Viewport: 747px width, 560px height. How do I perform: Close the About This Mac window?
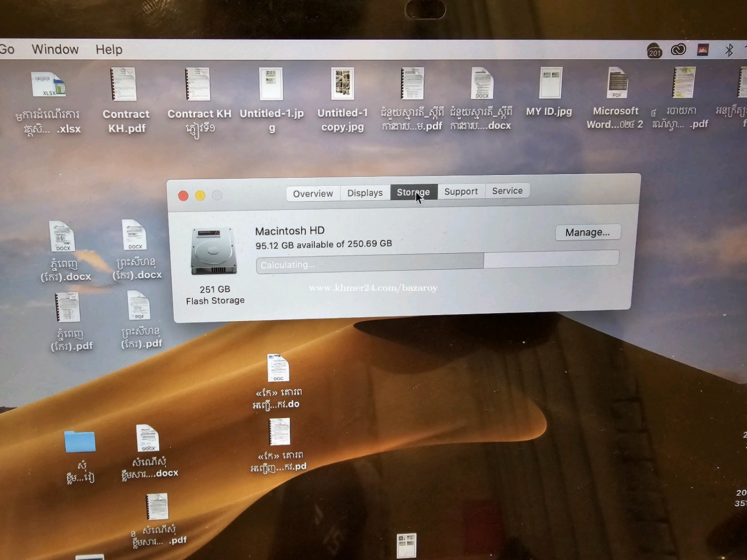pyautogui.click(x=183, y=196)
